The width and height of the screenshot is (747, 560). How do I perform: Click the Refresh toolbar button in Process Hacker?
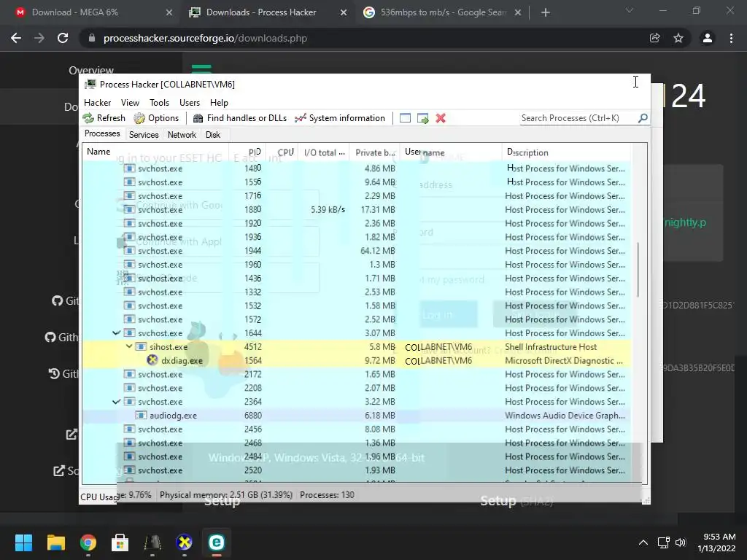tap(104, 118)
